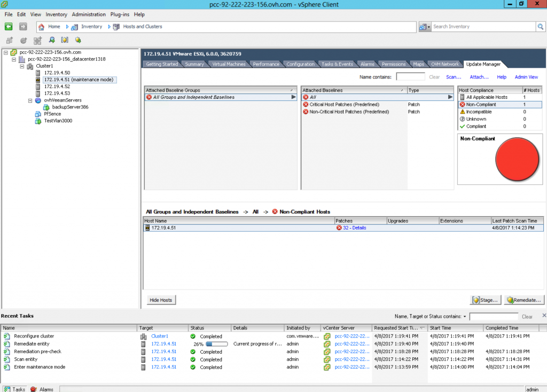Switch to the OVH Network tab
Screen dimensions: 547x392
point(445,64)
